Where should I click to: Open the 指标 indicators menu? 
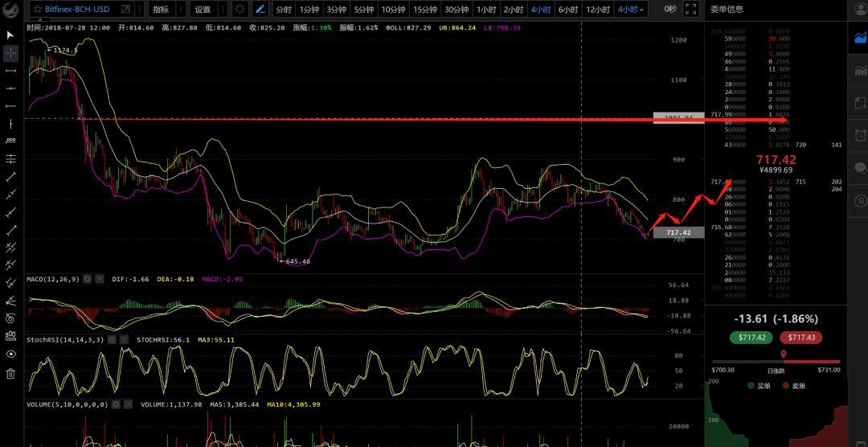point(162,10)
